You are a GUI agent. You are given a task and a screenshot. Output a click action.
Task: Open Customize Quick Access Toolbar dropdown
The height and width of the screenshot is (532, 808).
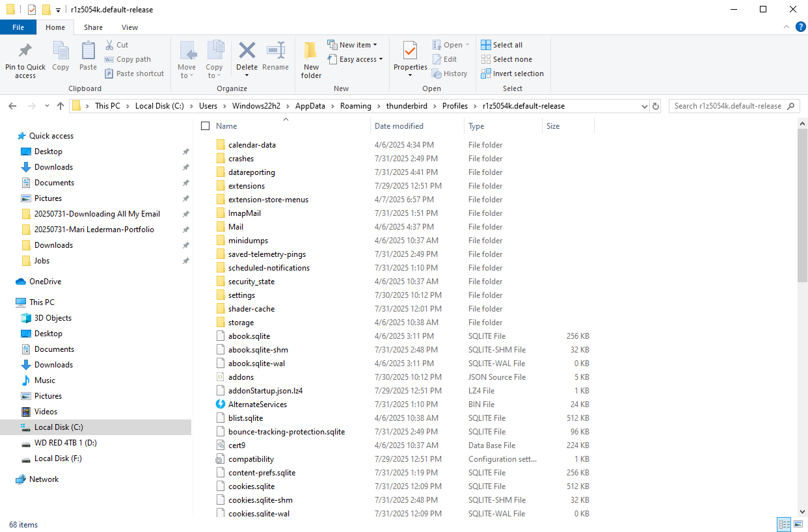[x=58, y=10]
